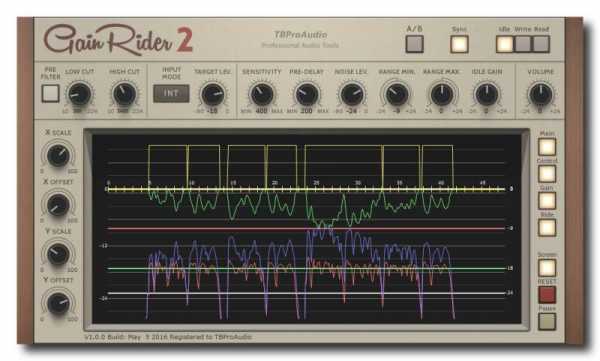Click the Sensitivity knob
This screenshot has height=361, width=600.
(262, 94)
